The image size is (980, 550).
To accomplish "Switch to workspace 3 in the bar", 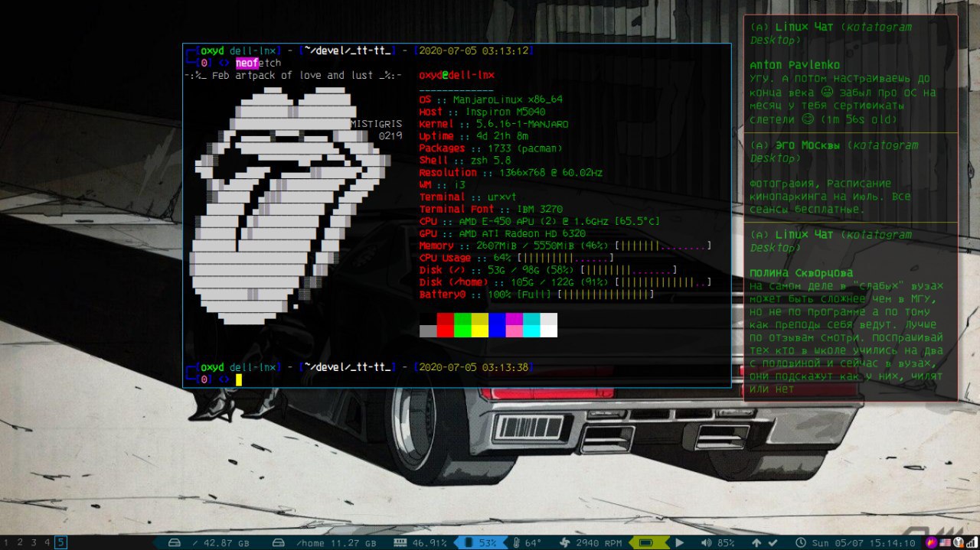I will pyautogui.click(x=34, y=542).
